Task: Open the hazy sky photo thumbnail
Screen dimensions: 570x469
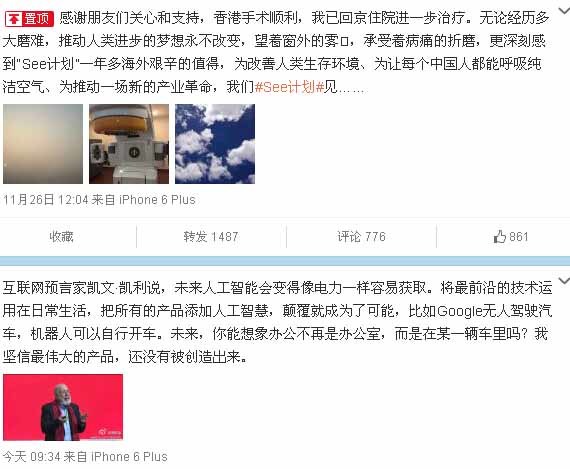Action: tap(43, 144)
